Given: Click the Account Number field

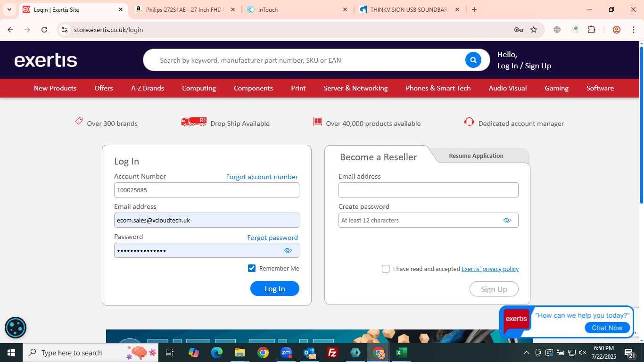Looking at the screenshot, I should [x=206, y=190].
